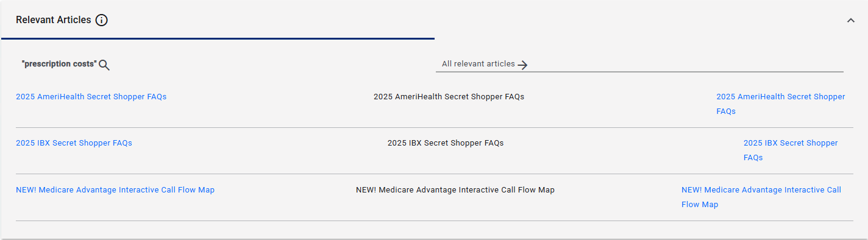The image size is (868, 240).
Task: Click the divider under the AmeriHealth row
Action: pos(435,127)
